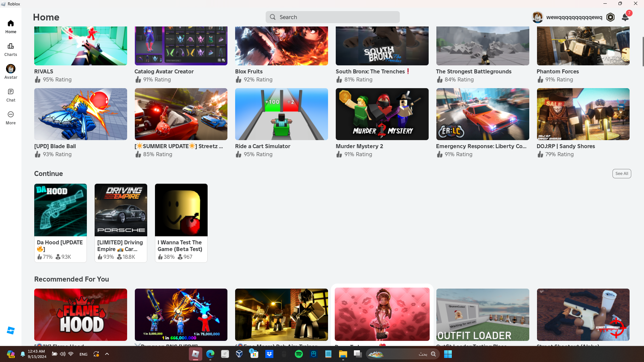
Task: Select the Blox Fruits title link
Action: (x=249, y=71)
